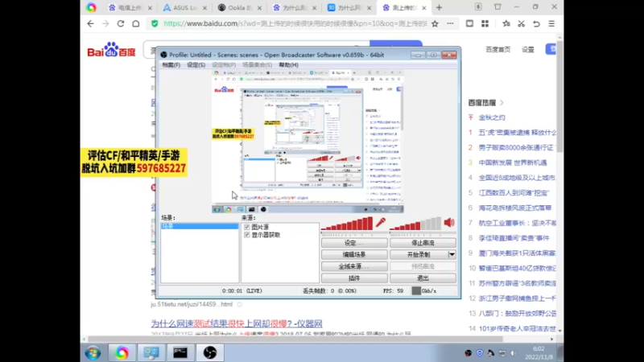This screenshot has height=362, width=644.
Task: Click the browser address bar URL
Action: [x=295, y=24]
